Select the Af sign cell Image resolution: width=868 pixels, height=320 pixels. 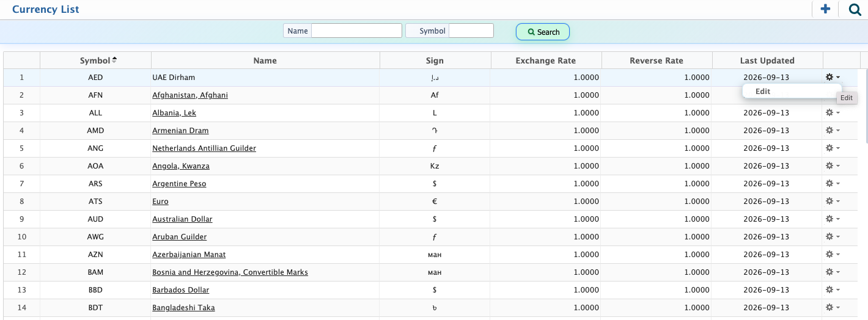(x=435, y=95)
